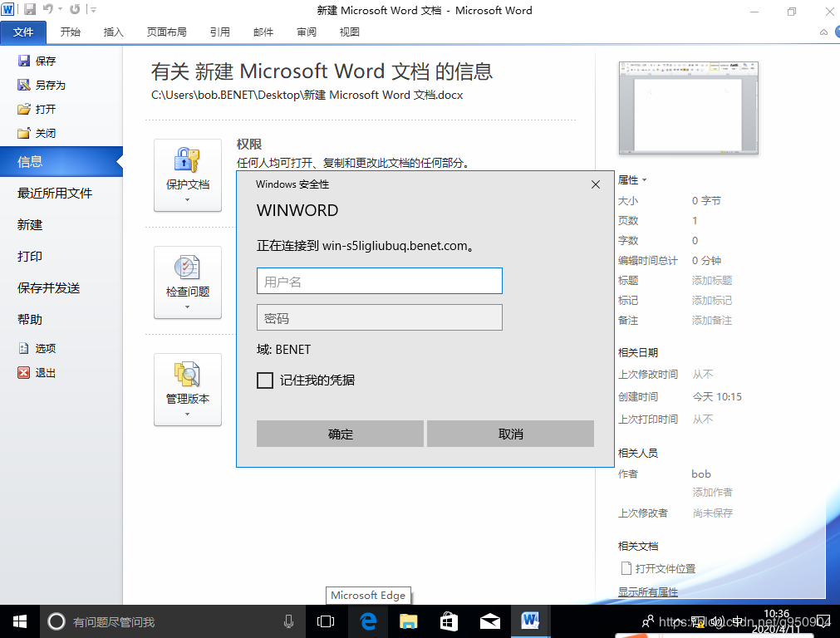Viewport: 840px width, 638px height.
Task: Check the 记住我的凭据 checkbox
Action: click(265, 380)
